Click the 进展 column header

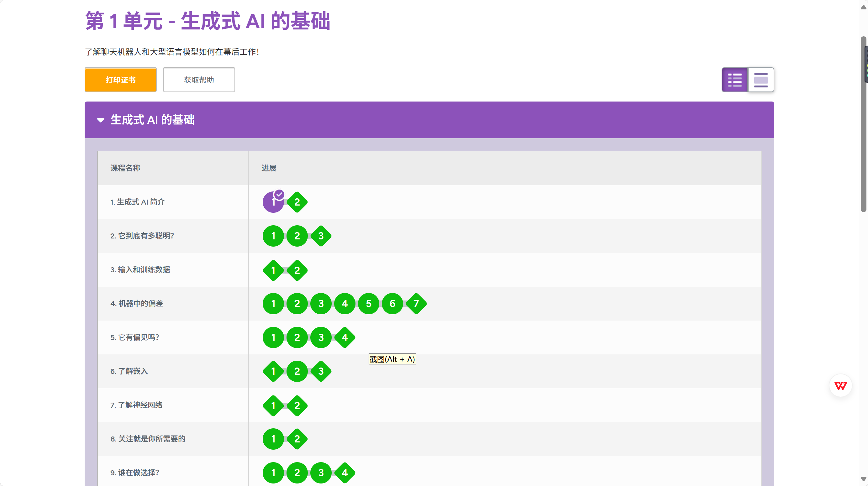coord(269,168)
